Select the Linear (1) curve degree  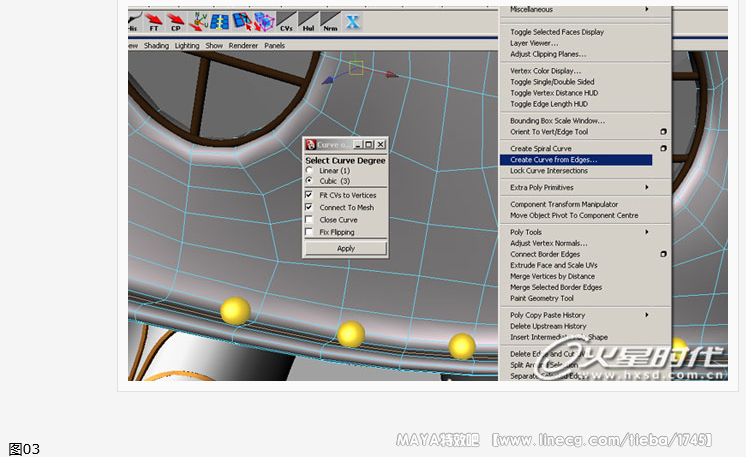309,170
